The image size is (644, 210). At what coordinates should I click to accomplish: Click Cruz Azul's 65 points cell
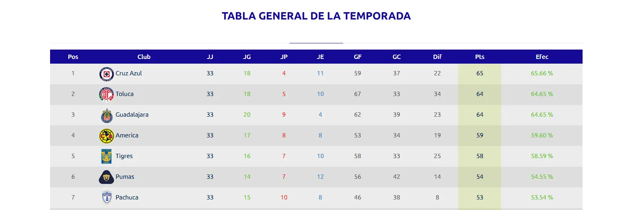[x=480, y=73]
